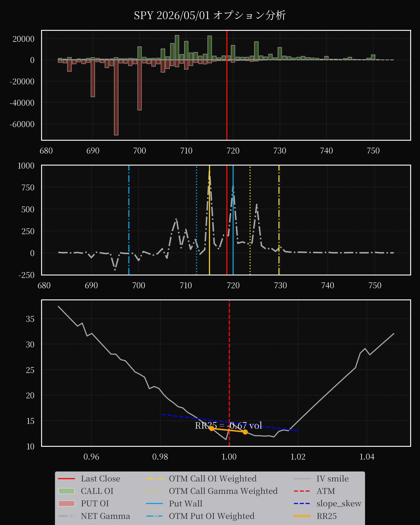
Task: Click the call OI bar at strike 725
Action: (x=256, y=51)
